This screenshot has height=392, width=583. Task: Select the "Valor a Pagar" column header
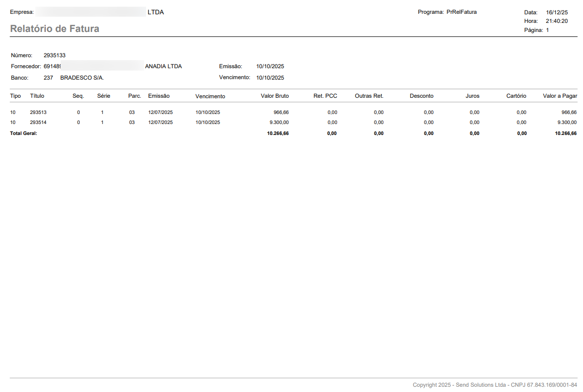560,96
